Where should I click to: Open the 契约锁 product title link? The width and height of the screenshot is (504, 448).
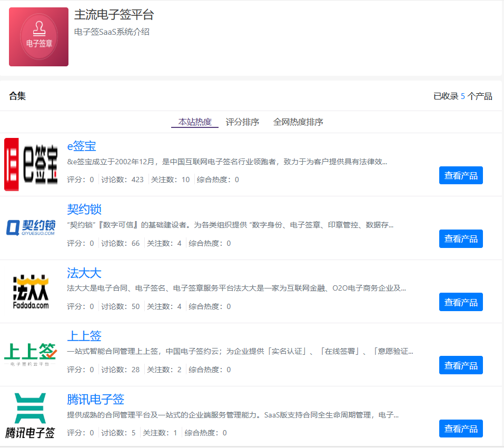(x=84, y=209)
